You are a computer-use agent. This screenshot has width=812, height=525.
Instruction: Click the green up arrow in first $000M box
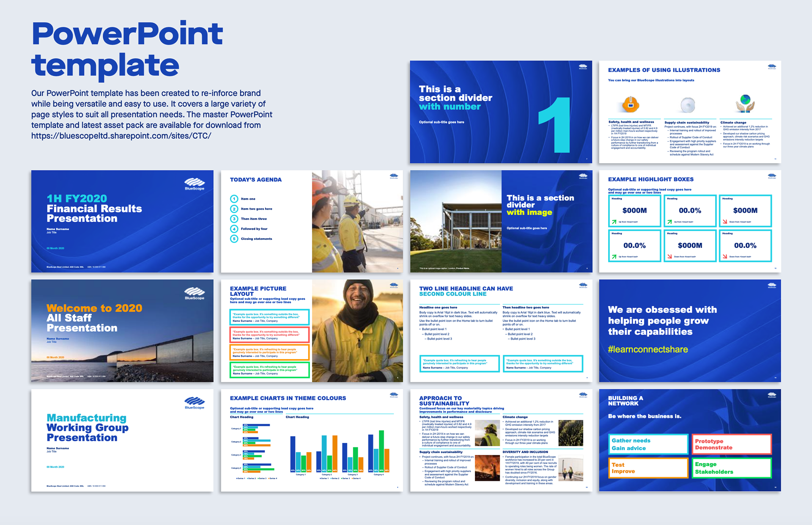point(614,222)
